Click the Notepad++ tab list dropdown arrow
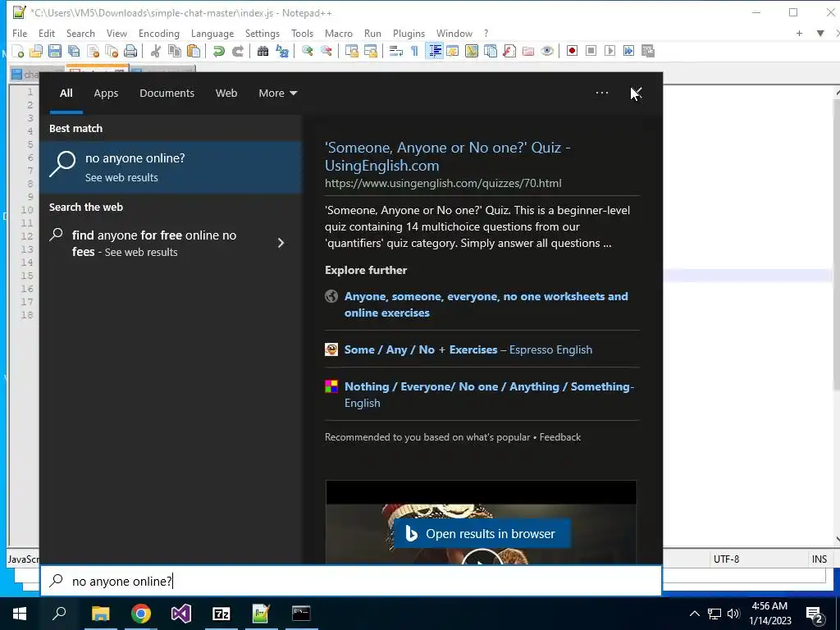 (x=820, y=33)
